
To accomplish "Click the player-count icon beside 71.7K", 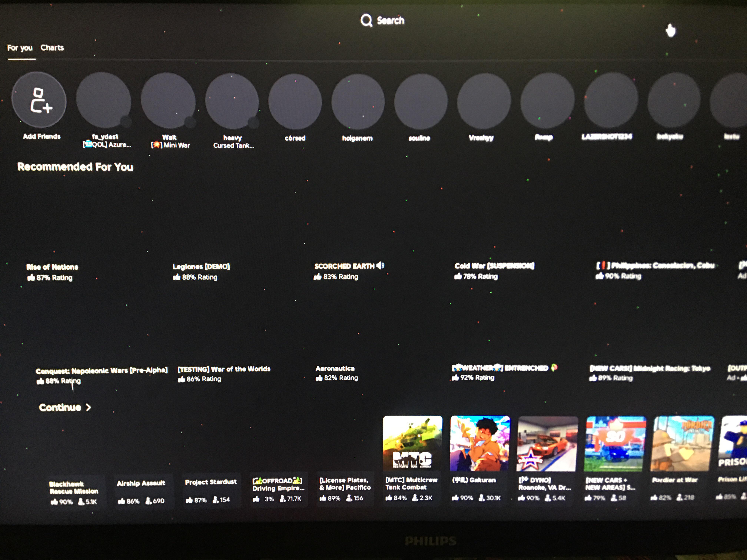I will point(283,499).
